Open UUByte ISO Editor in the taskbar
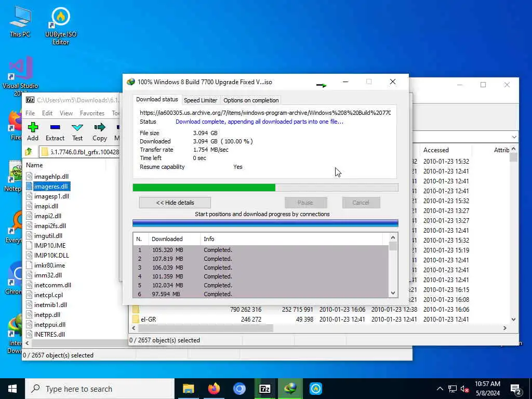 [x=315, y=389]
